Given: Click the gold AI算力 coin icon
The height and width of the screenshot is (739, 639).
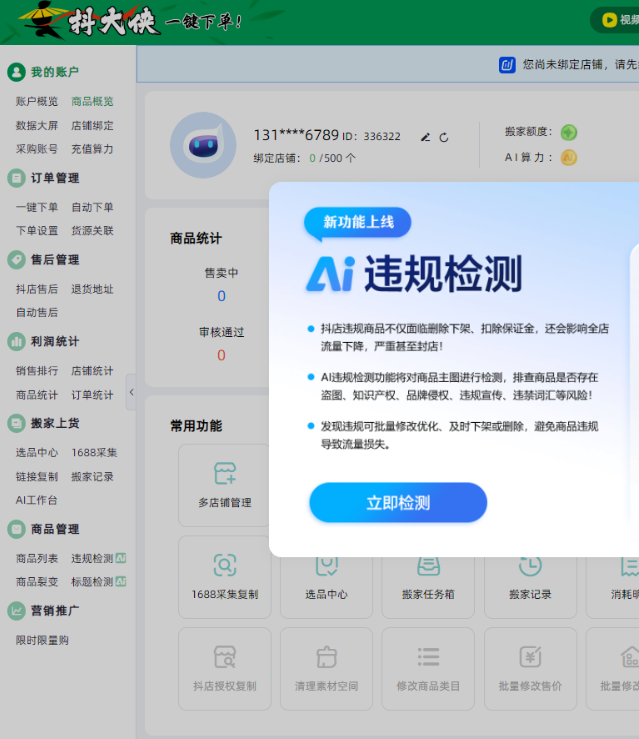Looking at the screenshot, I should coord(569,157).
